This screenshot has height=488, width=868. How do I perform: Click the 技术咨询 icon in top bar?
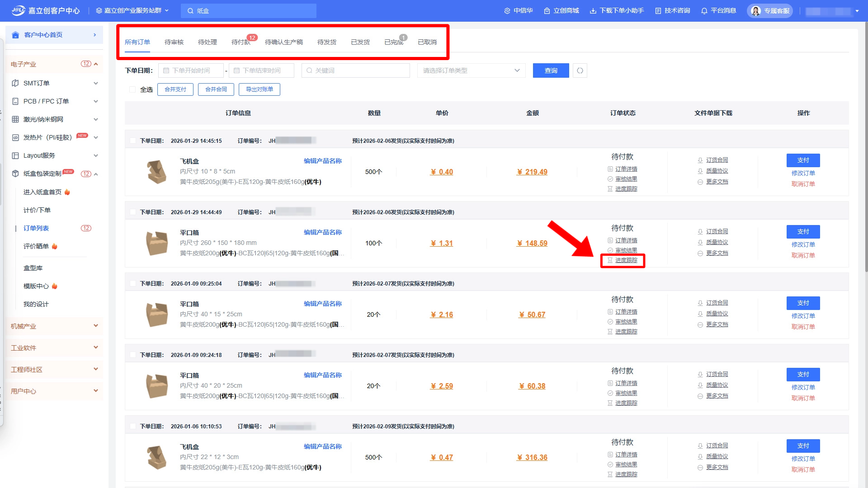point(658,11)
